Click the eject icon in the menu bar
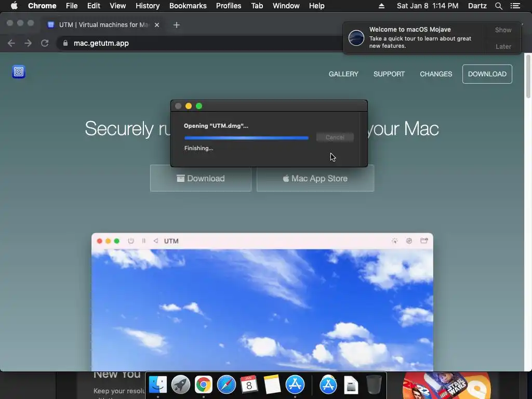The height and width of the screenshot is (399, 532). point(381,6)
